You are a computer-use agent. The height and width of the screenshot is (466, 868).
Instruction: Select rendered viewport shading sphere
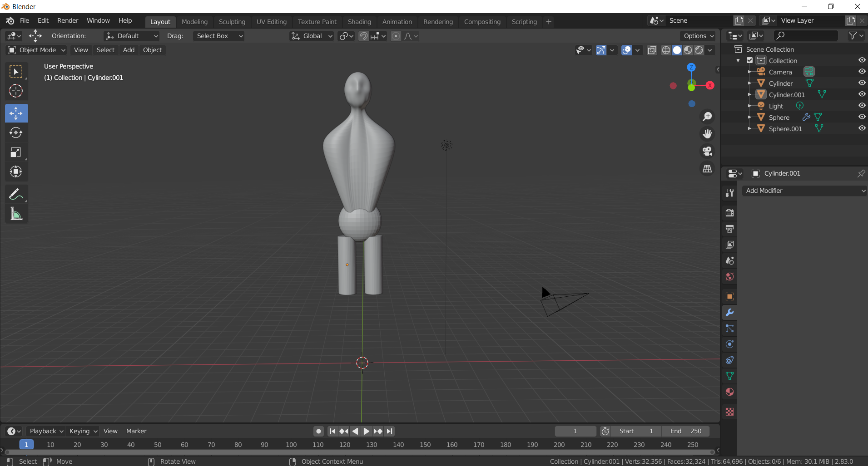699,50
